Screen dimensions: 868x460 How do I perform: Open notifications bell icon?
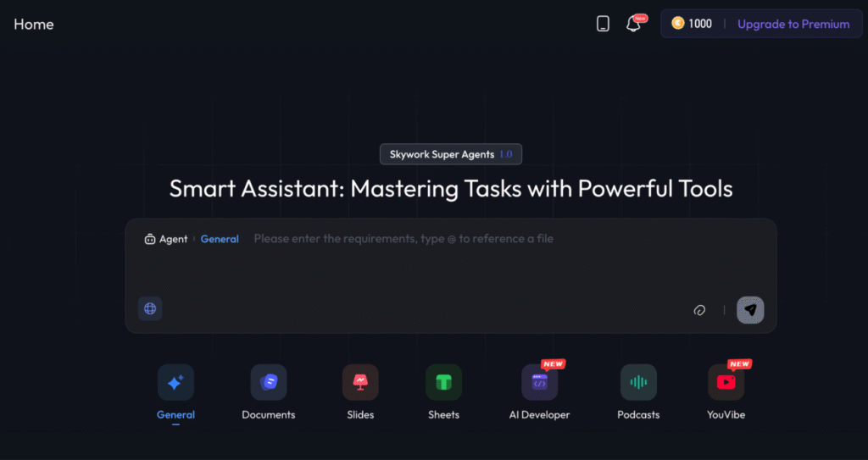[633, 24]
